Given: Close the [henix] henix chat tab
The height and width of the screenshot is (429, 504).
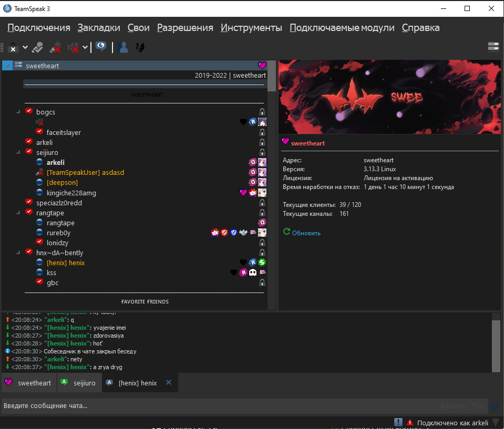Looking at the screenshot, I should coord(169,383).
